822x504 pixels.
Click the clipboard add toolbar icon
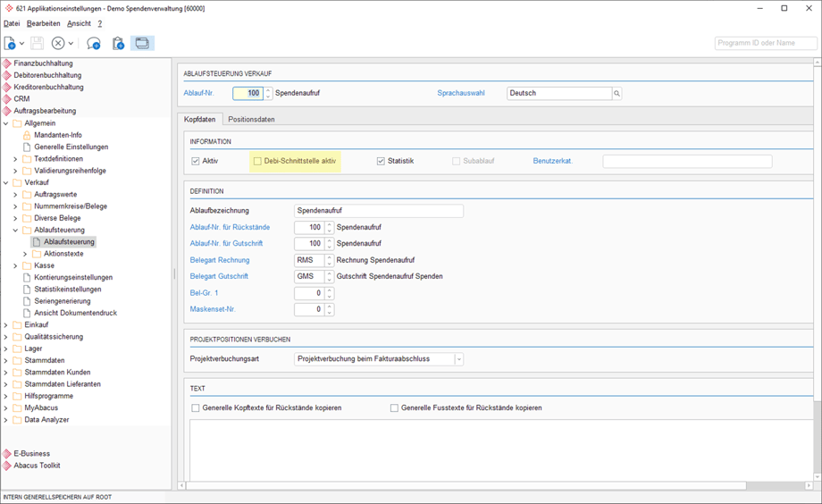coord(118,43)
